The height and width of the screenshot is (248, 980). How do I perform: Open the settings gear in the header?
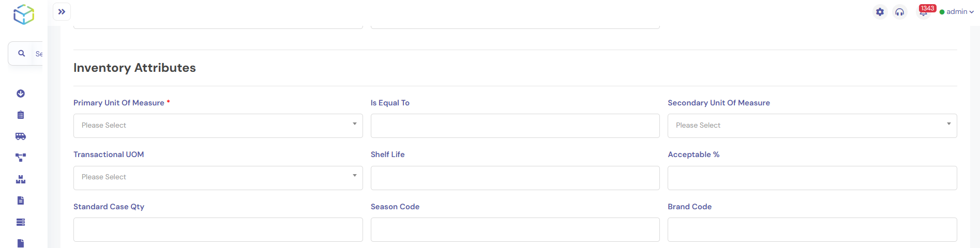[880, 12]
